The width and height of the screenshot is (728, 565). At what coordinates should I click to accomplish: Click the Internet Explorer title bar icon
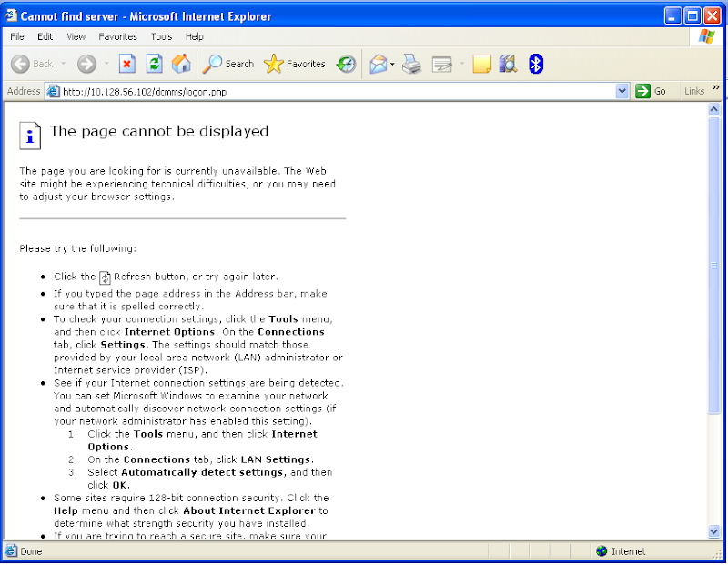[x=11, y=15]
